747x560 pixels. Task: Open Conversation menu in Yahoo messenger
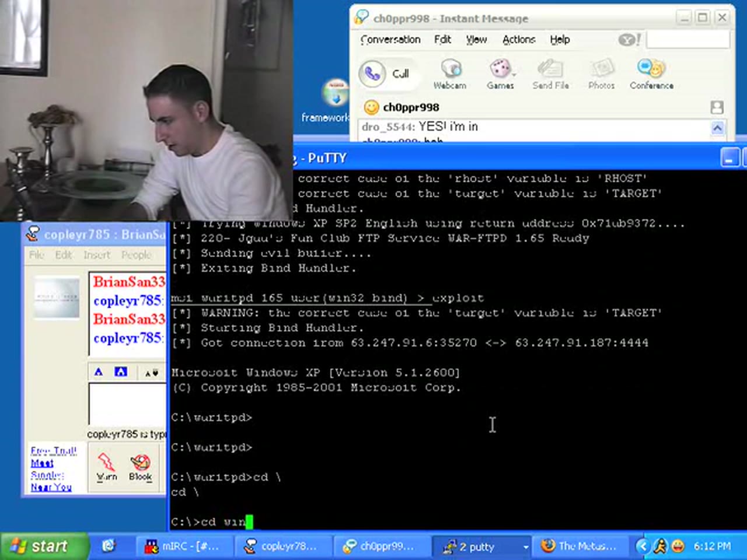390,40
